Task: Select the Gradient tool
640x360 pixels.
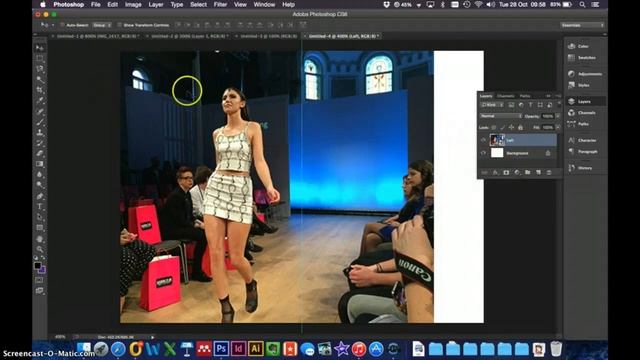Action: pos(40,164)
